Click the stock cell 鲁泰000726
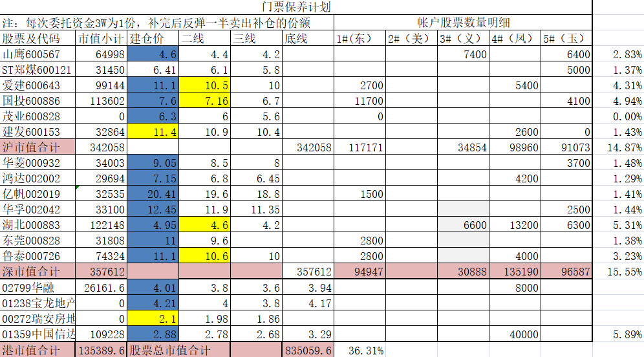Image resolution: width=644 pixels, height=357 pixels. tap(38, 256)
